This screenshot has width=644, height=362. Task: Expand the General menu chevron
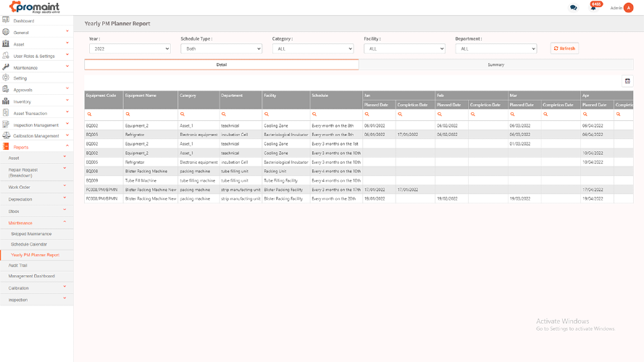point(67,31)
